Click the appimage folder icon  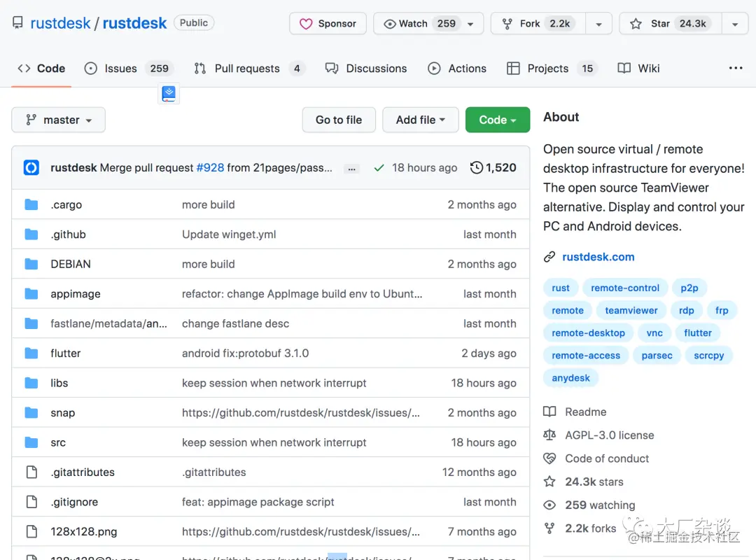pyautogui.click(x=31, y=294)
